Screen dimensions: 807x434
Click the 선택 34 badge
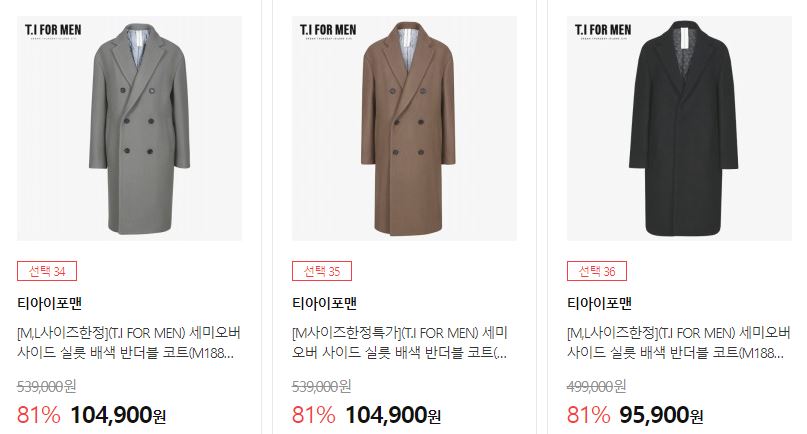47,271
